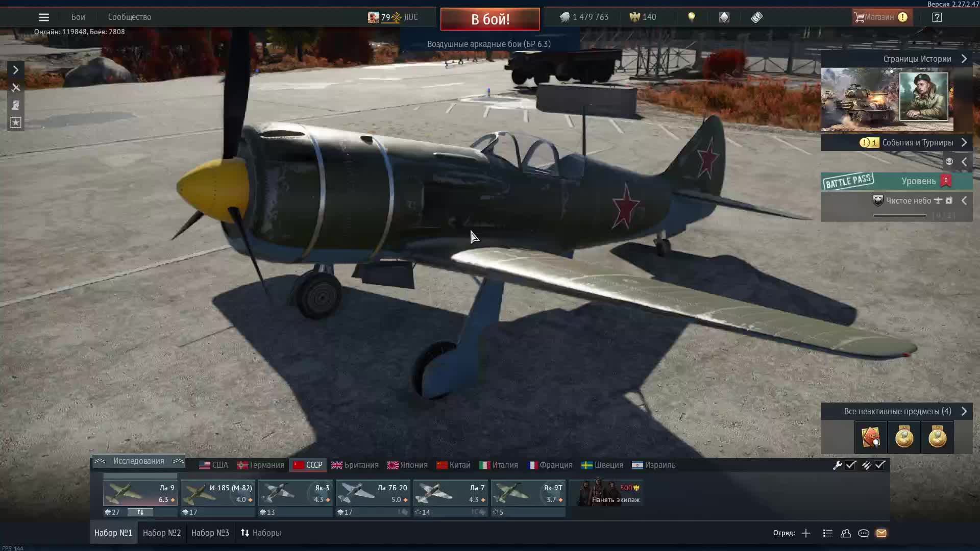Expand the left sidebar arrow

tap(16, 70)
